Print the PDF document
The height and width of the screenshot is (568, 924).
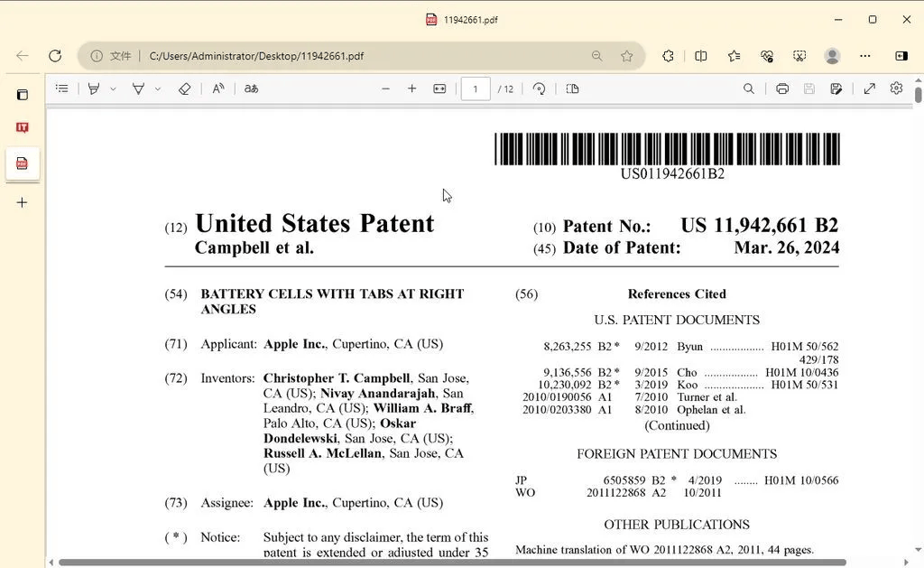(782, 88)
